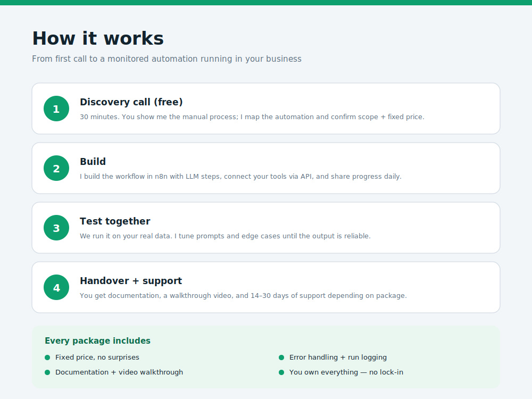Screen dimensions: 532x399
Task: Click You own everything — no lock-in text
Action: click(x=346, y=372)
